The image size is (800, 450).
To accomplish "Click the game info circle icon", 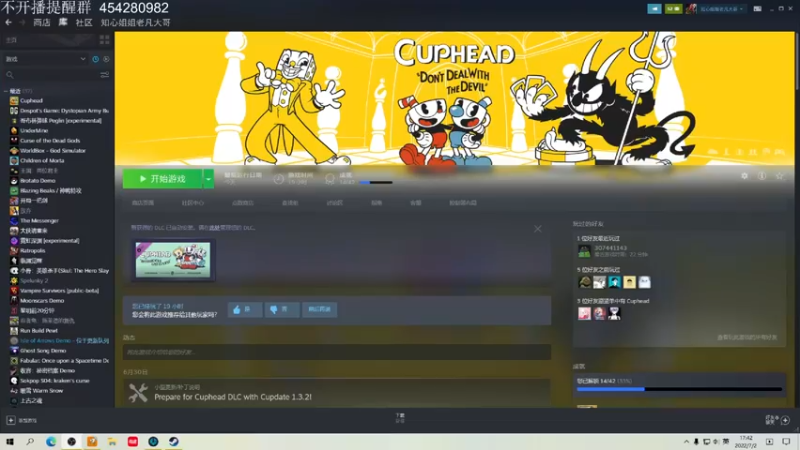I will [762, 176].
